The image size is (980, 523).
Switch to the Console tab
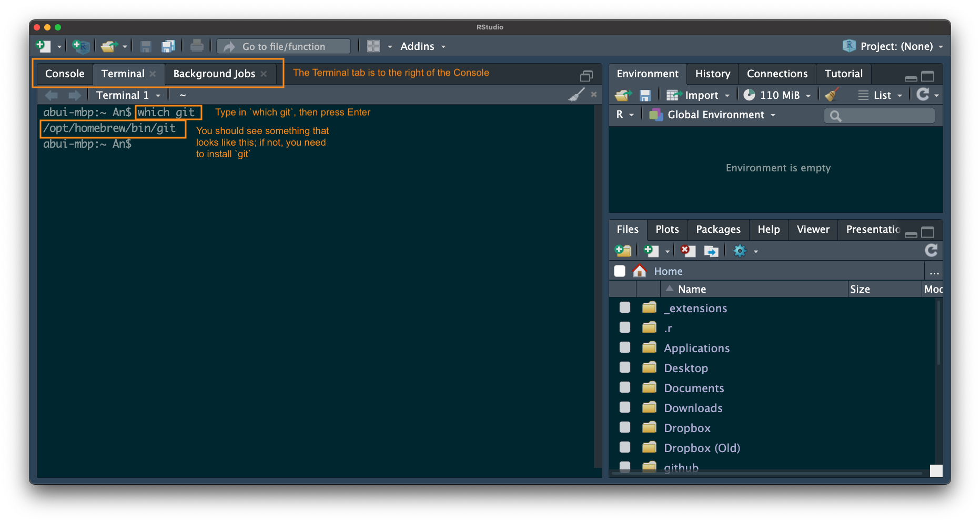tap(65, 74)
